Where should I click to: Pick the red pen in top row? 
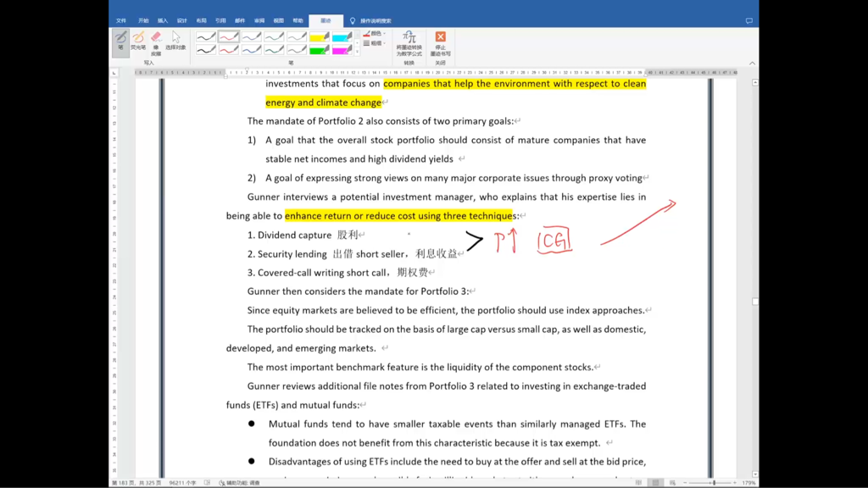point(229,37)
